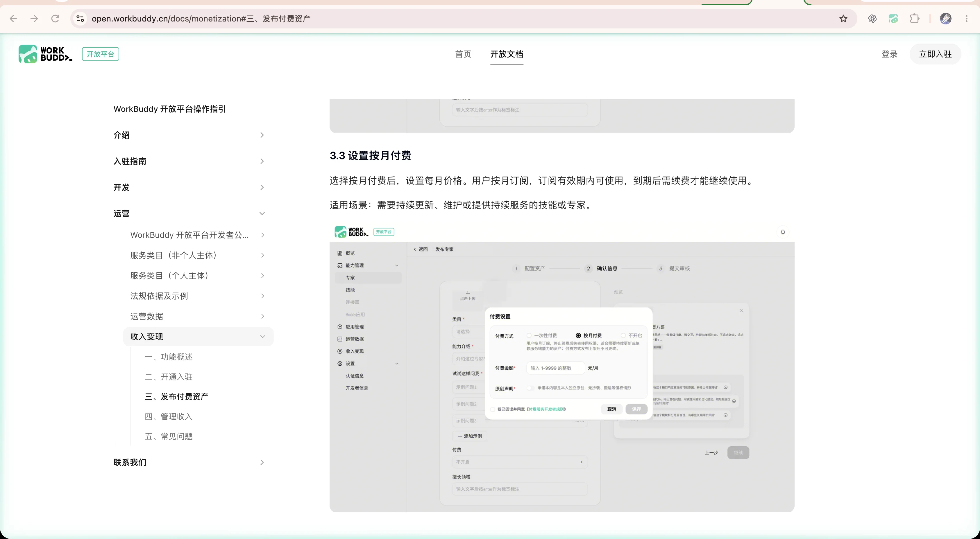
Task: Click 应用管理 icon in embedded sidebar
Action: pos(340,326)
